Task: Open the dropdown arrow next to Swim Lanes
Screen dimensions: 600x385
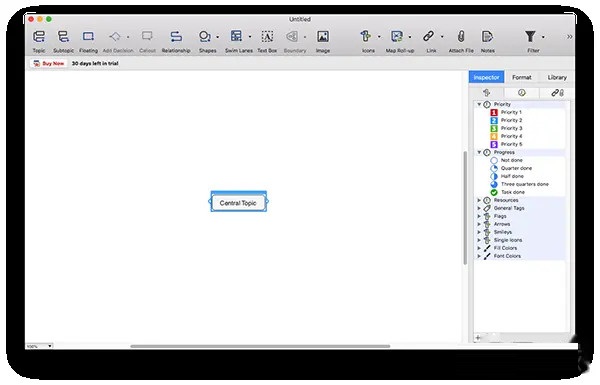Action: point(250,38)
